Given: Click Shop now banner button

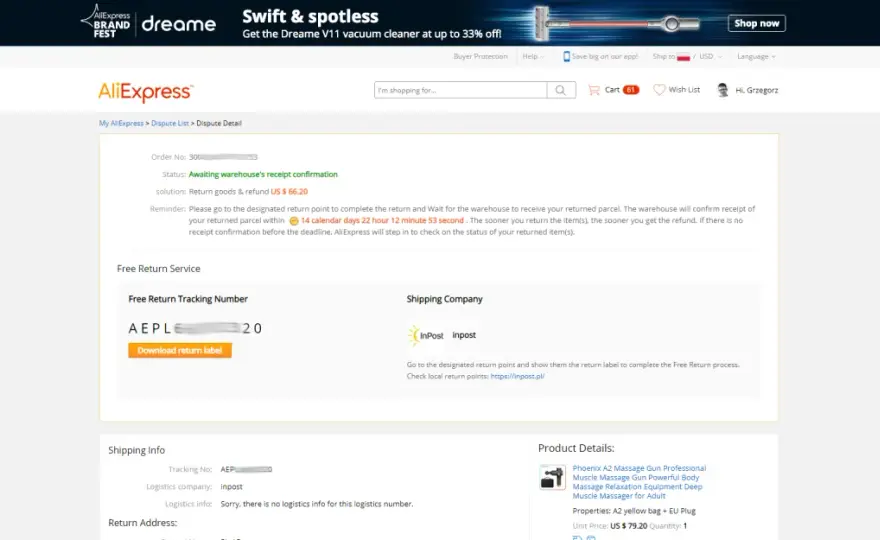Looking at the screenshot, I should click(757, 23).
